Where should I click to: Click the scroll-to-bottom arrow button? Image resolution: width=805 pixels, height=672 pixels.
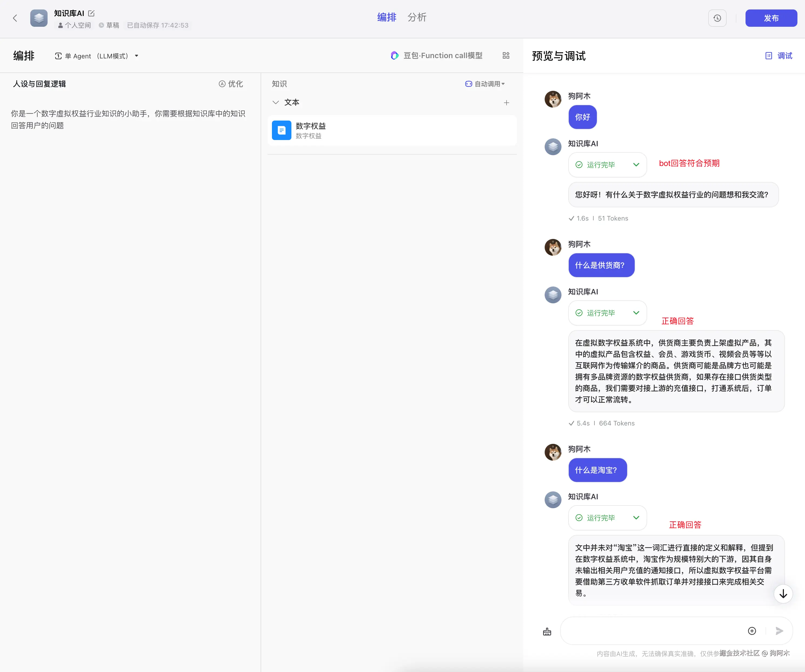(783, 594)
